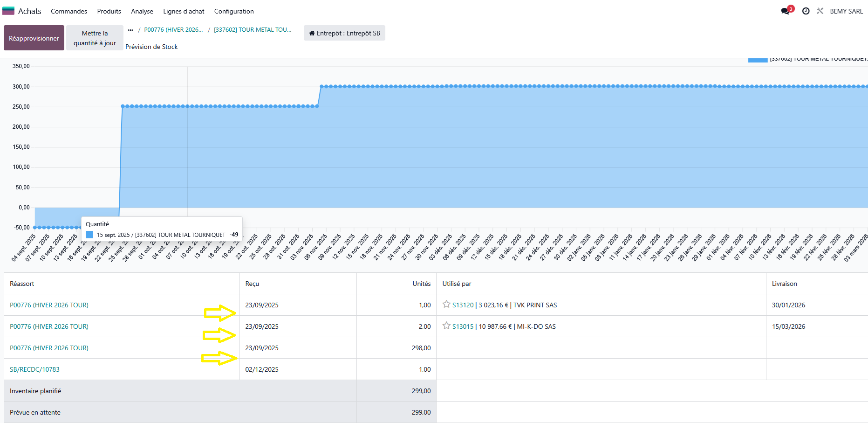Image resolution: width=868 pixels, height=423 pixels.
Task: Open the activities clock icon
Action: coord(806,11)
